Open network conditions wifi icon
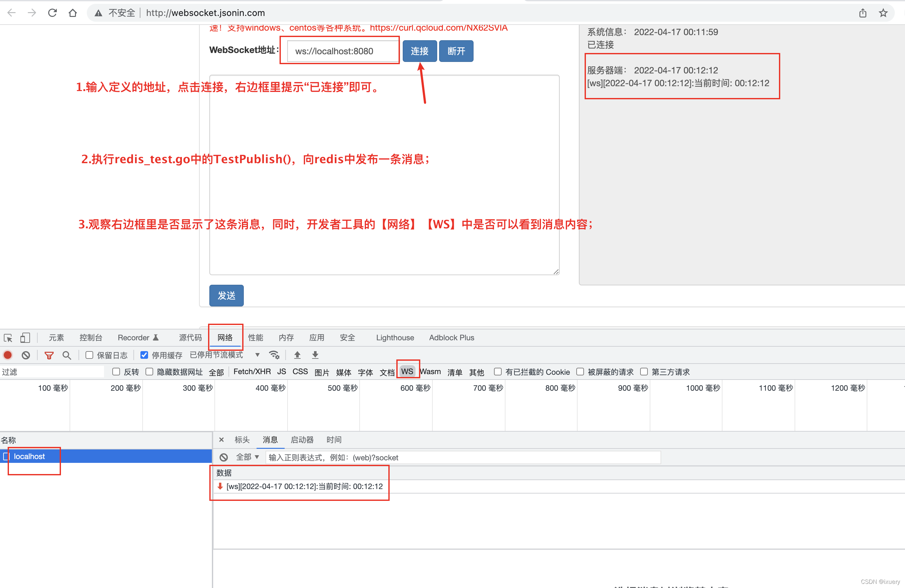Viewport: 905px width, 588px height. click(x=274, y=355)
